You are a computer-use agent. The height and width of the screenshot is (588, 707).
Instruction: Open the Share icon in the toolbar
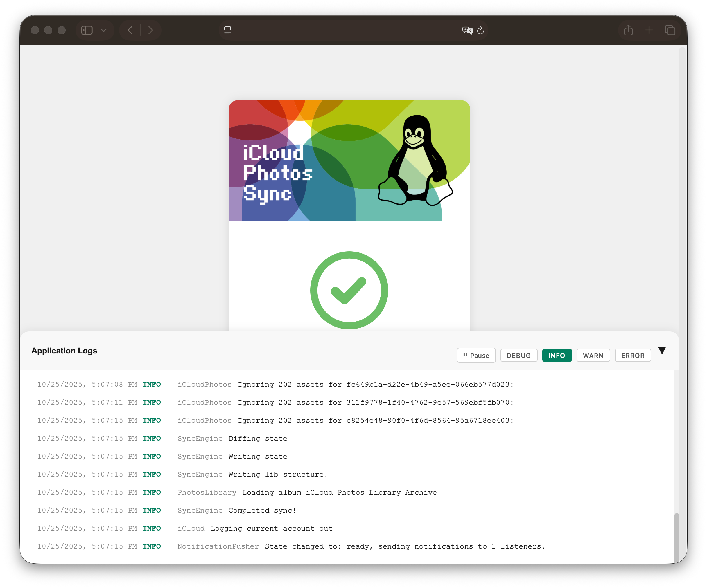point(628,30)
